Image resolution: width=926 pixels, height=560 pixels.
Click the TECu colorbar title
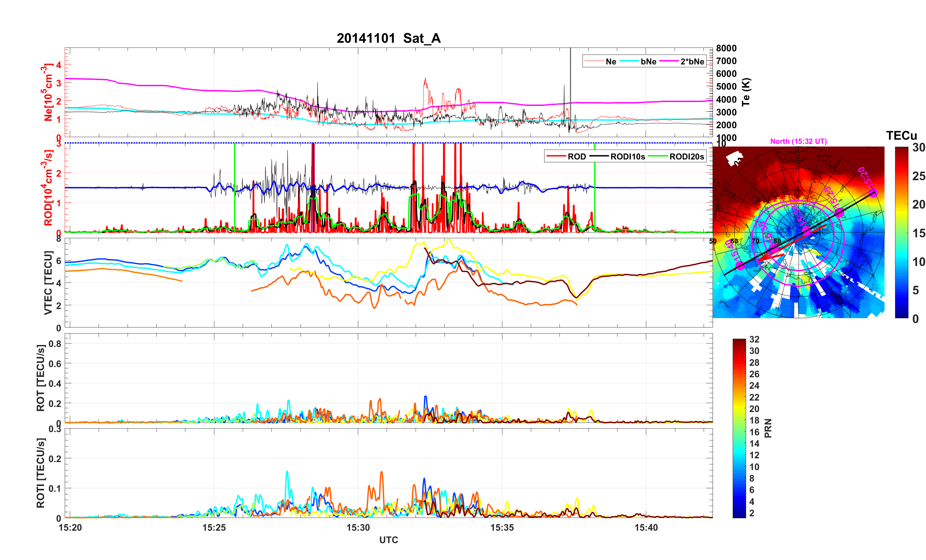coord(901,135)
